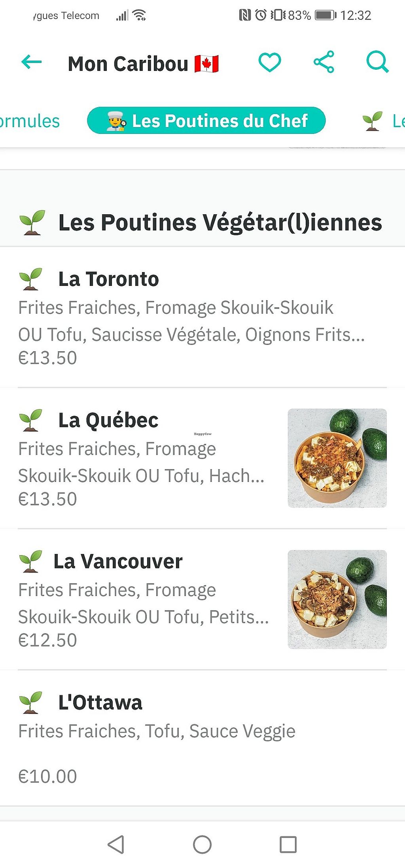Open La Québec menu item title
This screenshot has height=868, width=405.
pos(108,420)
